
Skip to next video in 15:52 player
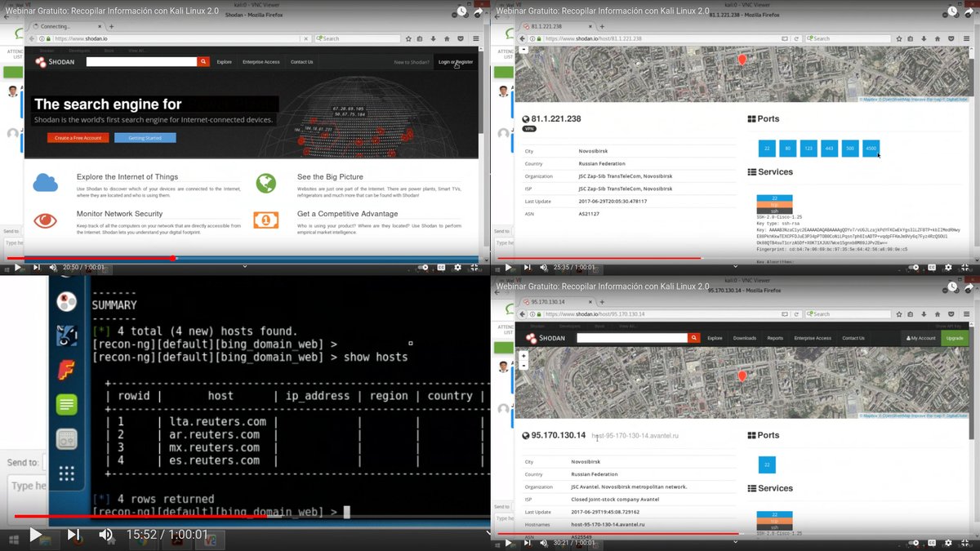tap(73, 535)
